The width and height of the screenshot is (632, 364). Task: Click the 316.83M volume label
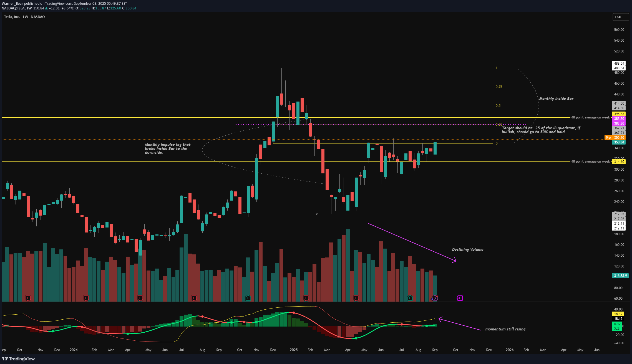pos(621,276)
